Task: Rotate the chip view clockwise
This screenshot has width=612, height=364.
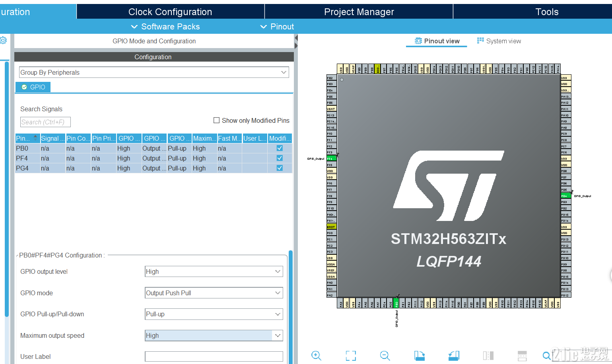Action: point(419,356)
